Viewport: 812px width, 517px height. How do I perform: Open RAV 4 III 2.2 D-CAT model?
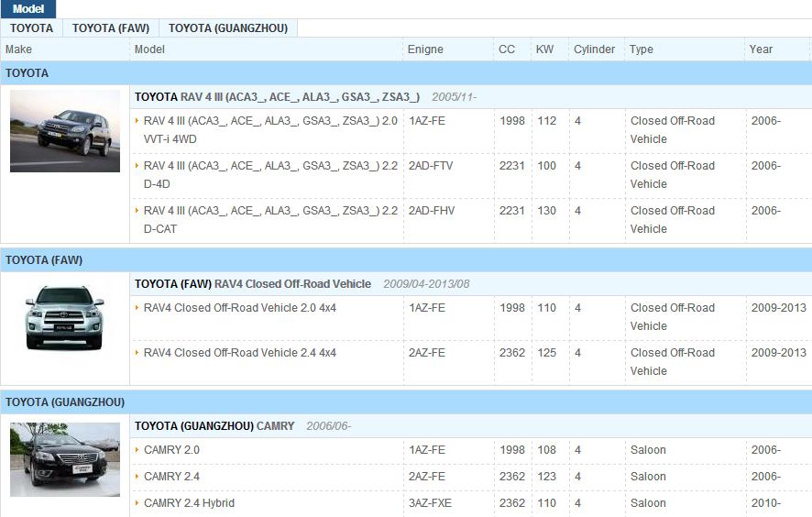(270, 219)
